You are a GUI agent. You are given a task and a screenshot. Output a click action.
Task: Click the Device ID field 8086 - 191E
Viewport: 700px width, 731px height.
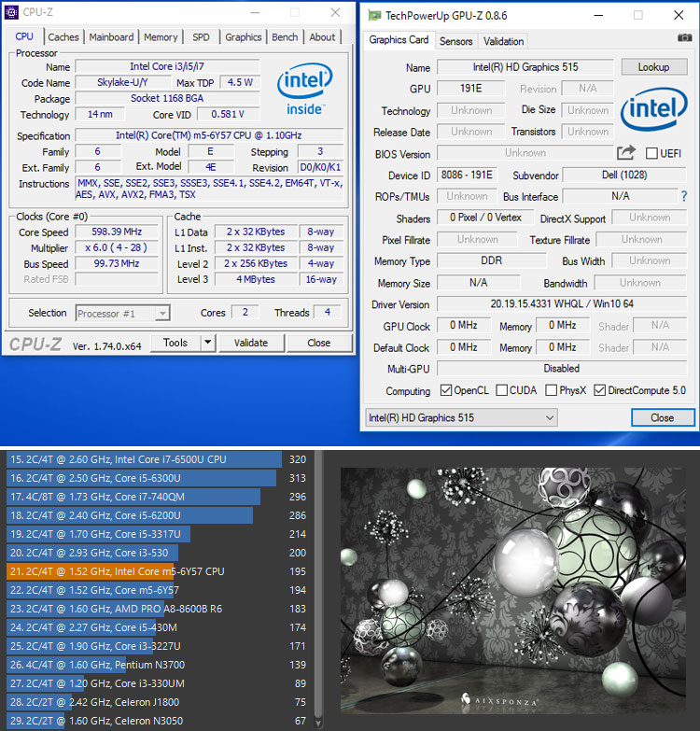pyautogui.click(x=467, y=175)
